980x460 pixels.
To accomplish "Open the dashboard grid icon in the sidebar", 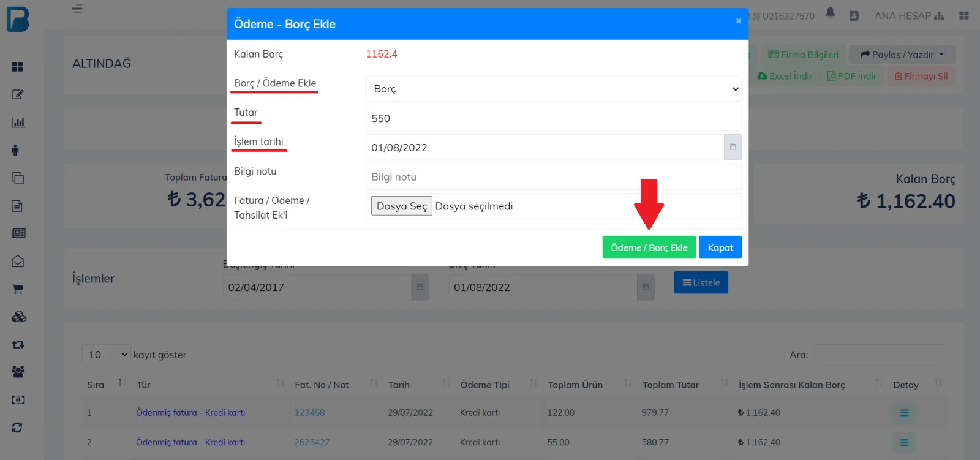I will point(17,67).
